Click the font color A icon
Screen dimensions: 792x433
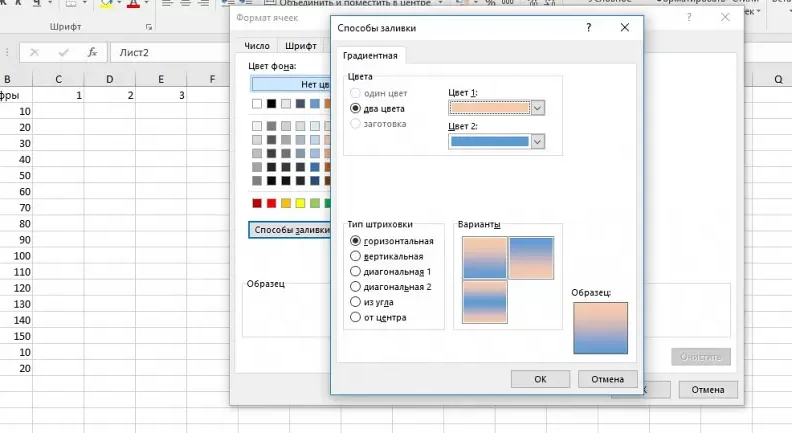click(133, 4)
